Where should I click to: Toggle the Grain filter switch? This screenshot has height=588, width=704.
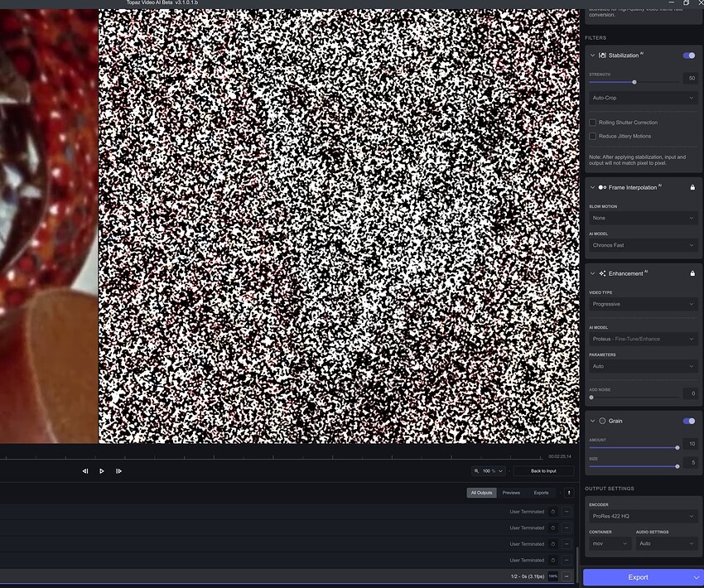coord(689,421)
